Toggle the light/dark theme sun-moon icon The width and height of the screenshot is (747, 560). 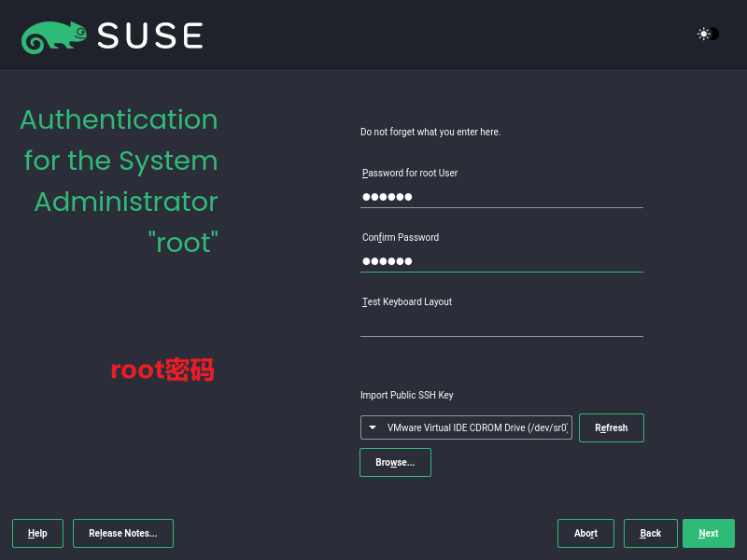coord(706,34)
